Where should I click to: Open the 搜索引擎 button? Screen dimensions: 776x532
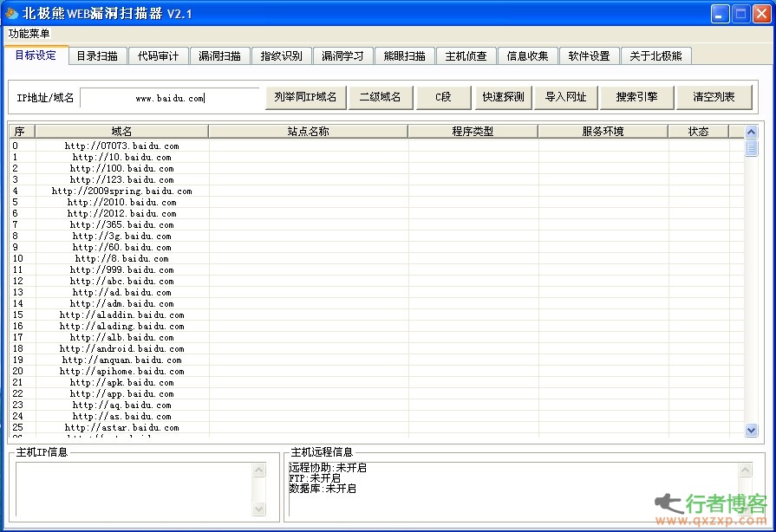(637, 97)
